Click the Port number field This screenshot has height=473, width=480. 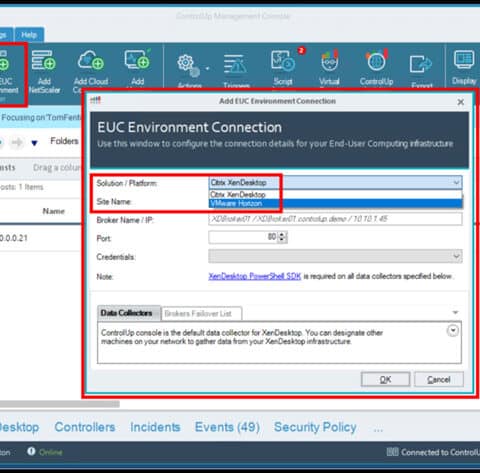point(243,237)
